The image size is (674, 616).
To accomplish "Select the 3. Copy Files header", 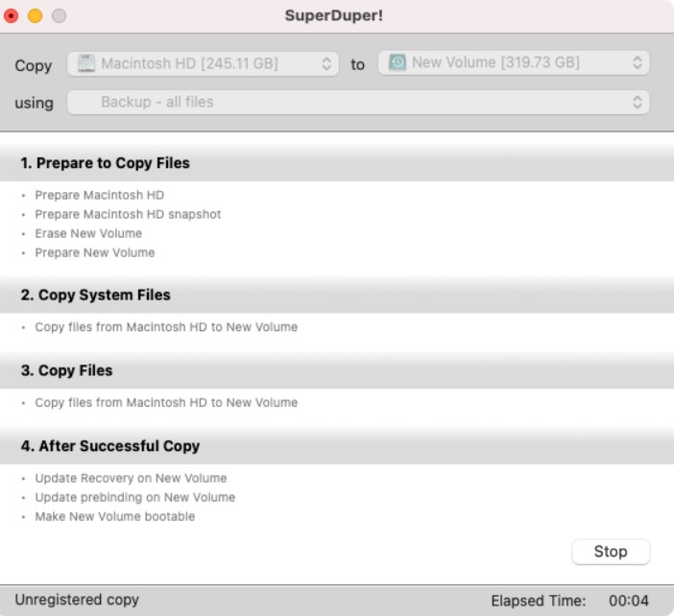I will click(x=337, y=370).
